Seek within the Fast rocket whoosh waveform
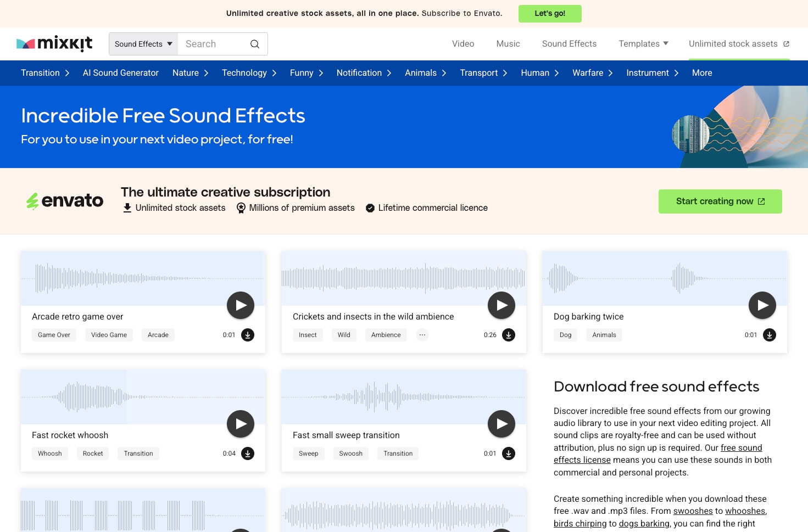 [143, 396]
